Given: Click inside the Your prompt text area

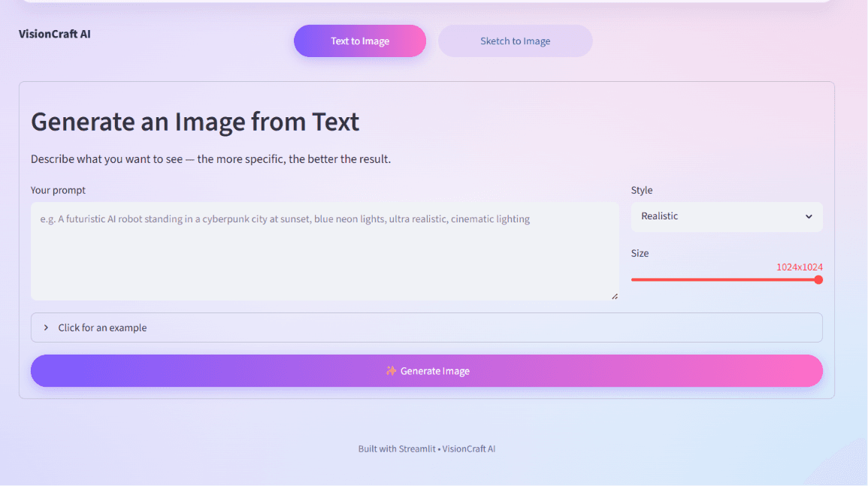Looking at the screenshot, I should click(x=325, y=252).
